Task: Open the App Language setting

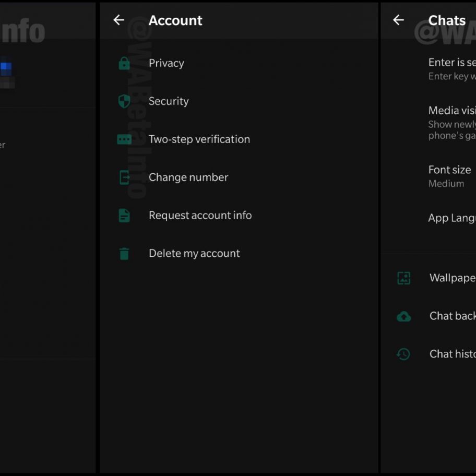Action: [x=451, y=218]
